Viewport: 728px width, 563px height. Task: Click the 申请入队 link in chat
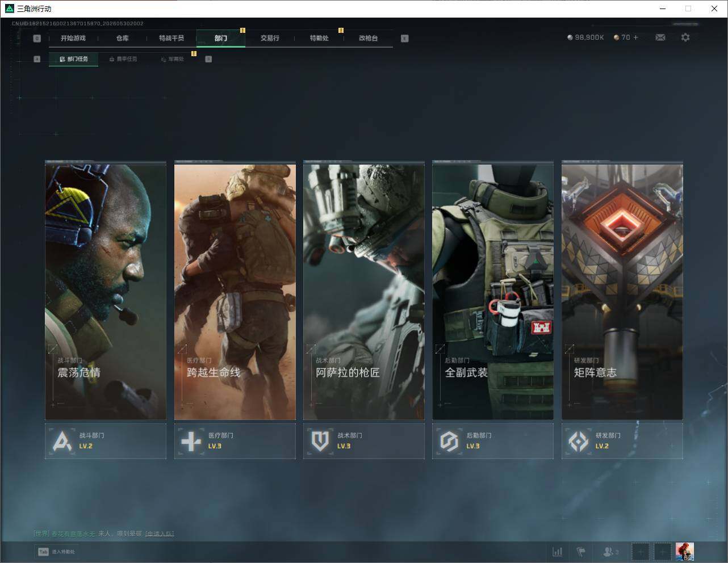[160, 533]
